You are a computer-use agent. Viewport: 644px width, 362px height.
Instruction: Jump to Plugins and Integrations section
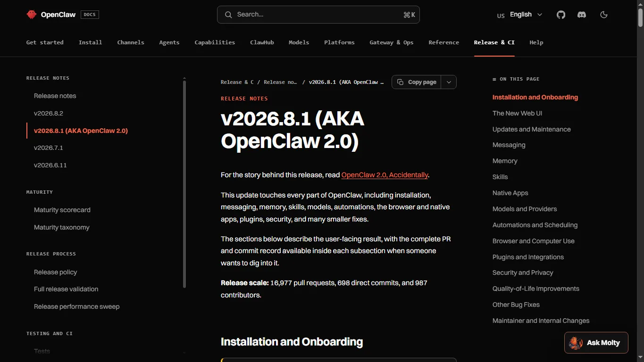(528, 257)
